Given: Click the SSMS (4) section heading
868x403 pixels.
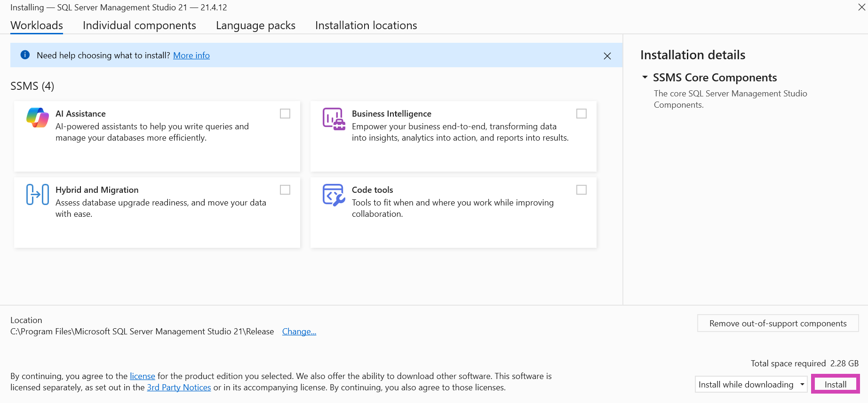Looking at the screenshot, I should [32, 86].
